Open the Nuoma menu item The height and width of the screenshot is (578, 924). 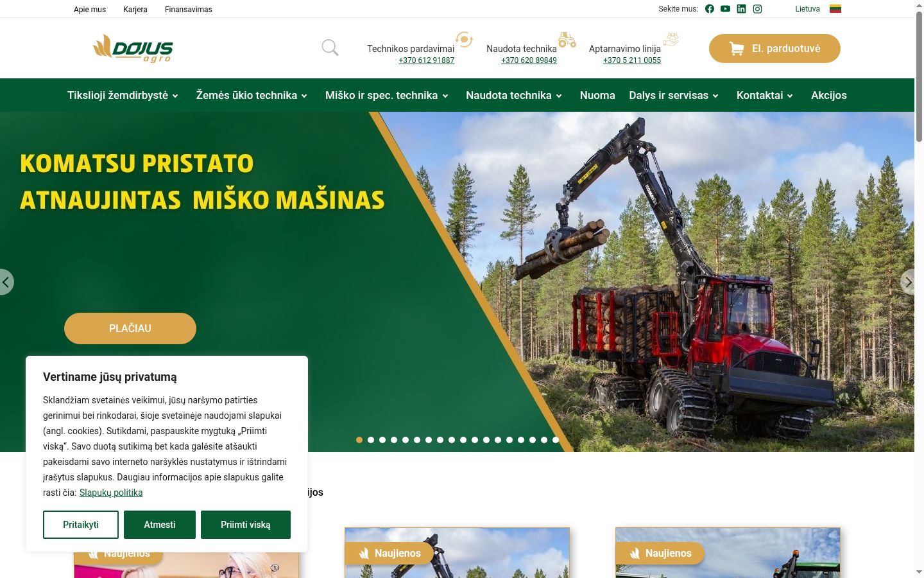[x=597, y=95]
